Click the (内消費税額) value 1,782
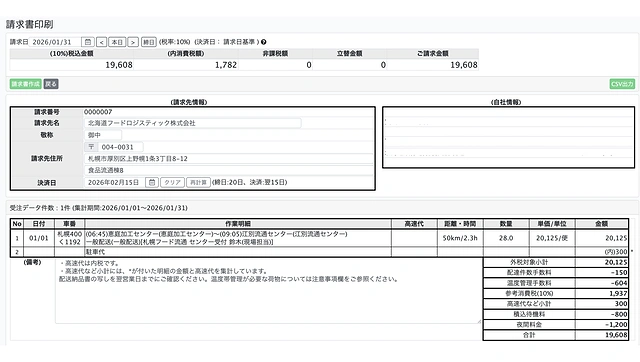 (186, 65)
